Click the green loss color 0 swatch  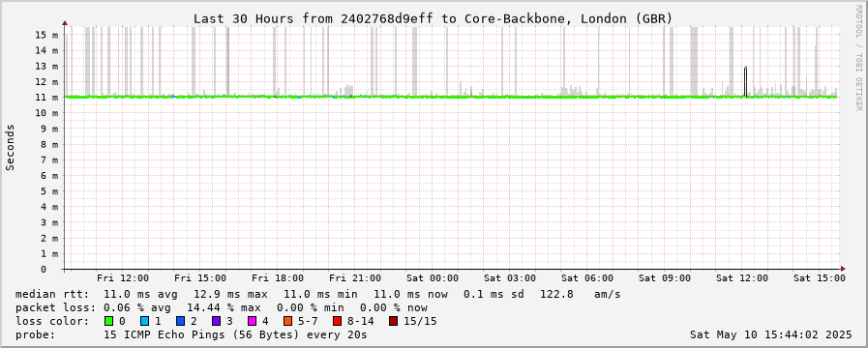pyautogui.click(x=108, y=321)
